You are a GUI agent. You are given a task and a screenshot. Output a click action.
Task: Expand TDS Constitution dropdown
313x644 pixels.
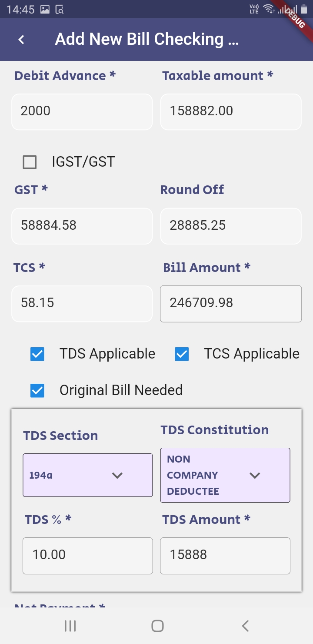point(225,475)
